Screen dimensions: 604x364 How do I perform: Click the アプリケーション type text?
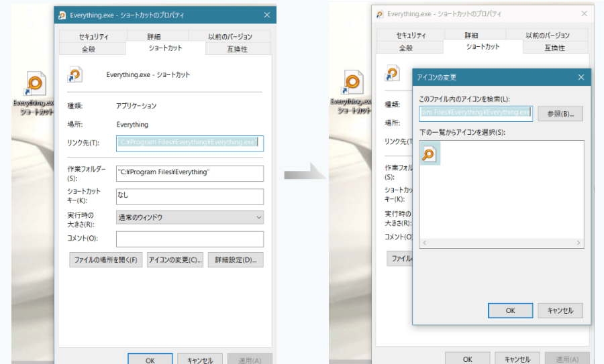[136, 106]
